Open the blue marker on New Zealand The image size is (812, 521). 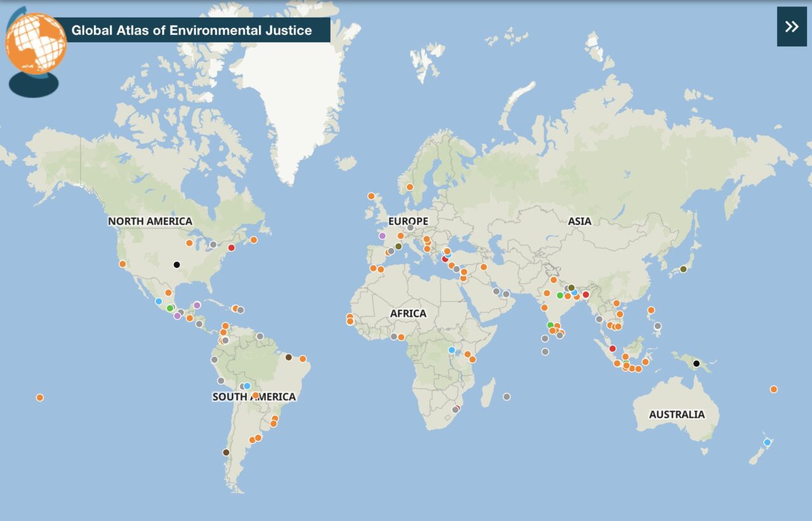pyautogui.click(x=767, y=442)
